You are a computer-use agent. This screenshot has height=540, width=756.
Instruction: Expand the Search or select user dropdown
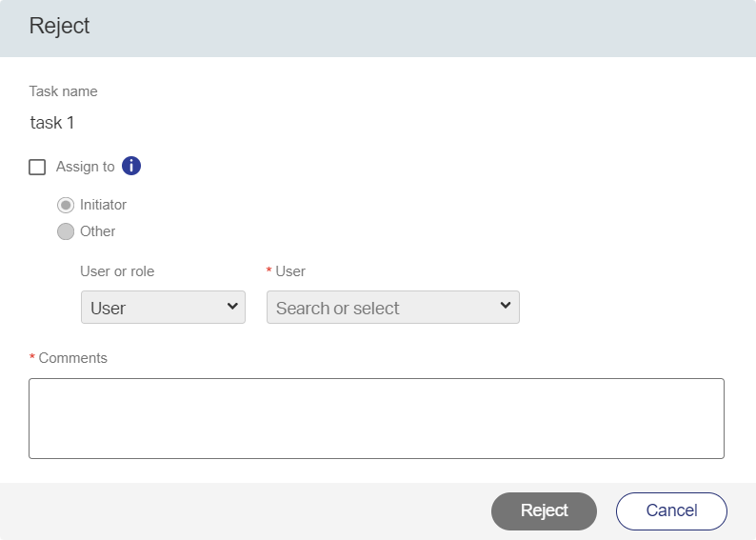coord(392,308)
